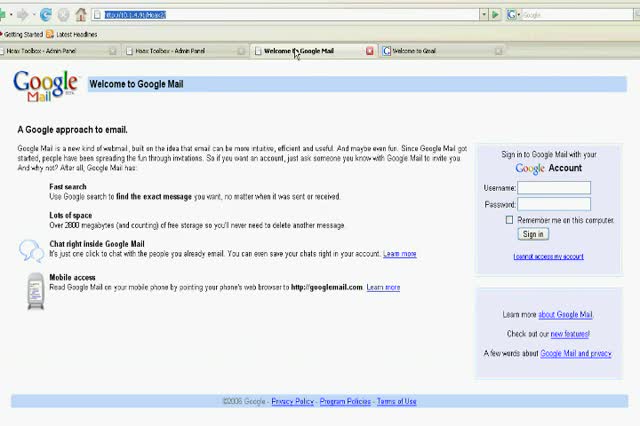The height and width of the screenshot is (426, 640).
Task: Click the Latest Headlines feed icon
Action: click(50, 34)
